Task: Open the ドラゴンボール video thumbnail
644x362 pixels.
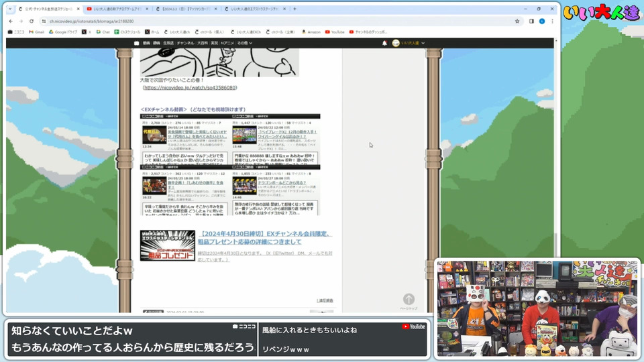Action: point(244,186)
